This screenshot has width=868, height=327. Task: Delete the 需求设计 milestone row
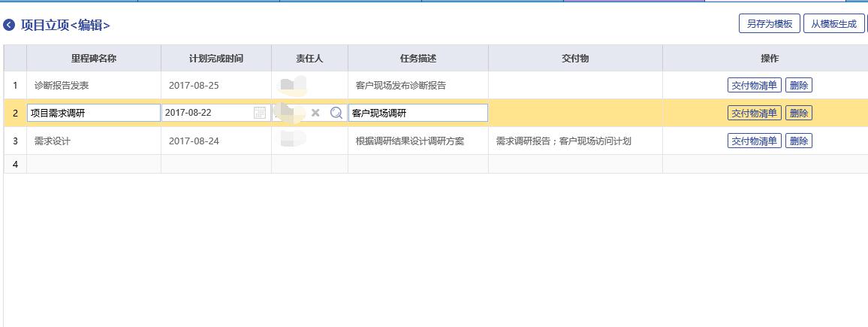tap(798, 141)
